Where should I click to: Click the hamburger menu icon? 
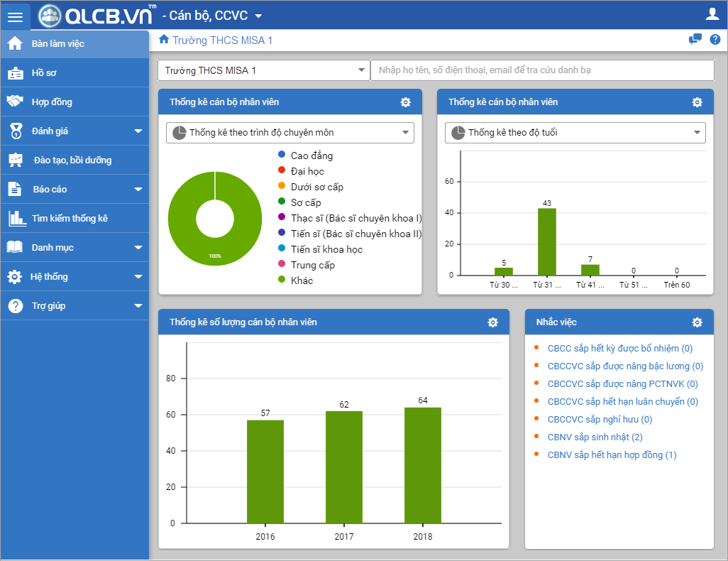pyautogui.click(x=16, y=17)
